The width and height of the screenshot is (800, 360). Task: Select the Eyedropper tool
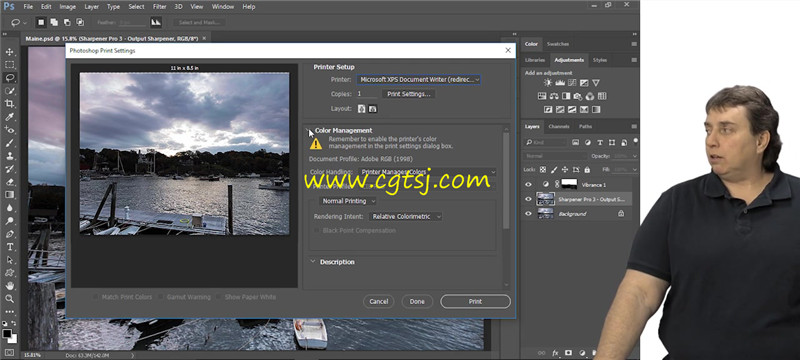(x=10, y=117)
